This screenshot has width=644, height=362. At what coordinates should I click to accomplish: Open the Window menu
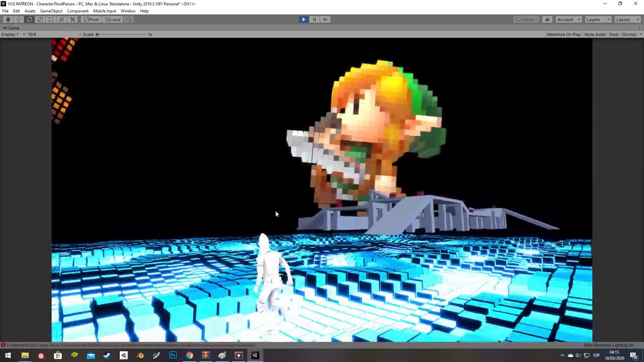tap(128, 11)
